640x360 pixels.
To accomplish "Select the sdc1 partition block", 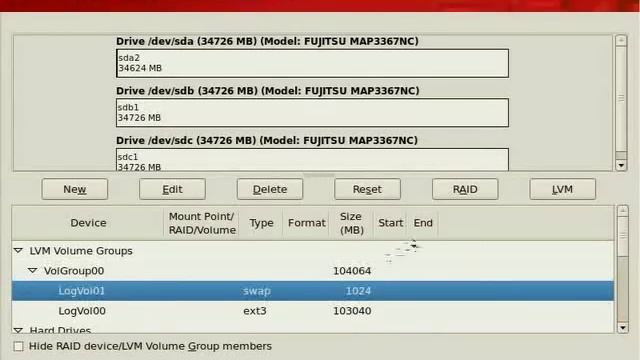I will 312,160.
